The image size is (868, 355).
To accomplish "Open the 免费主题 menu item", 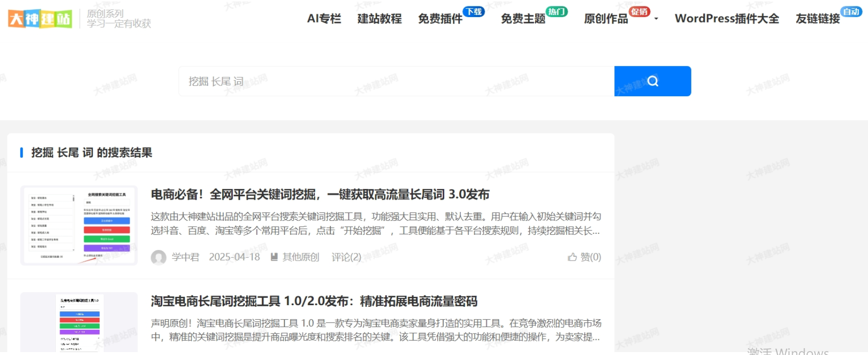I will [x=523, y=19].
